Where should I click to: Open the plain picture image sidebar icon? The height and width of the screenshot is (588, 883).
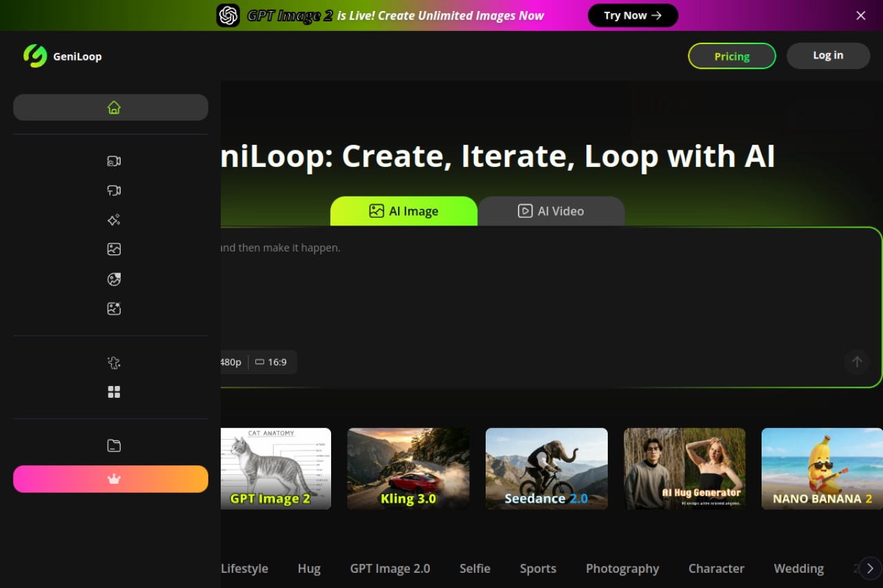point(114,250)
